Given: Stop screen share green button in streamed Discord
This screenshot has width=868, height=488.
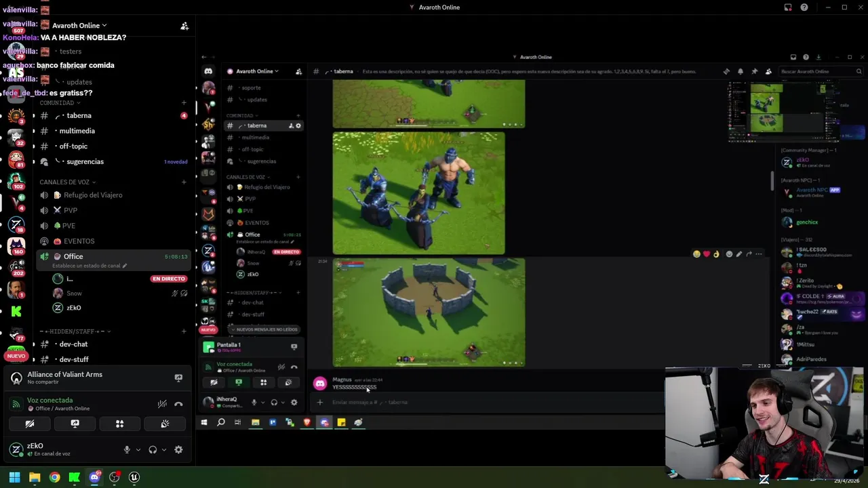Looking at the screenshot, I should click(x=238, y=382).
